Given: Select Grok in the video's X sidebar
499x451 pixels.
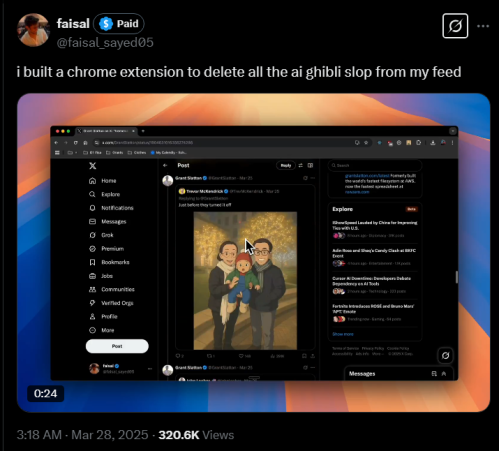Looking at the screenshot, I should click(101, 235).
